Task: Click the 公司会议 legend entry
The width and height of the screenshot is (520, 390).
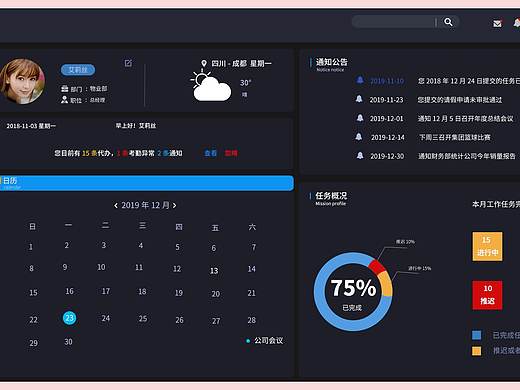Action: click(x=265, y=340)
